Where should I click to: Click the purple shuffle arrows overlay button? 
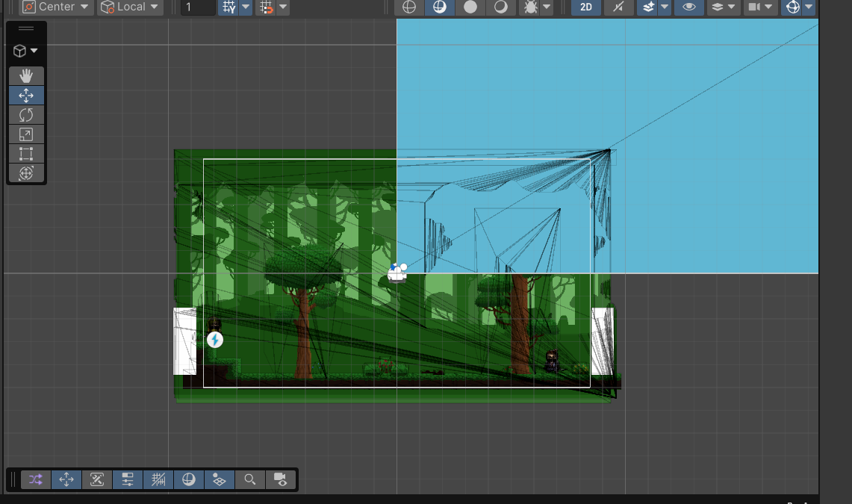pyautogui.click(x=36, y=479)
